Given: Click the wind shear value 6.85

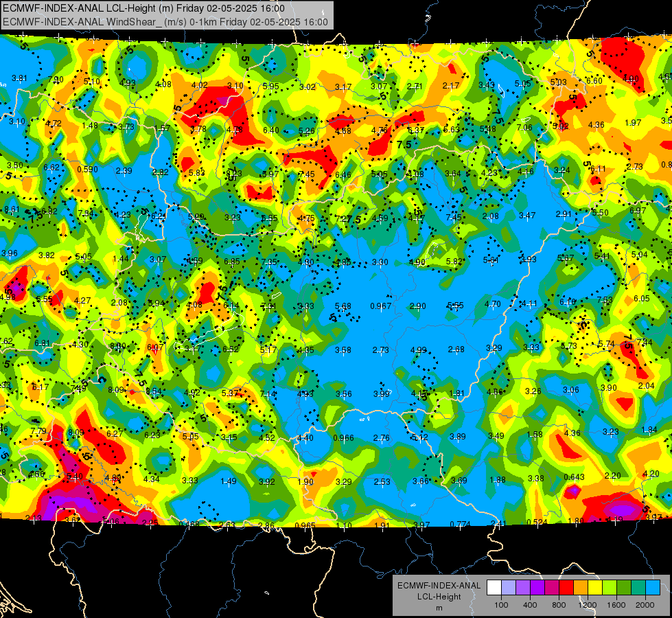Looking at the screenshot, I should 232,261.
